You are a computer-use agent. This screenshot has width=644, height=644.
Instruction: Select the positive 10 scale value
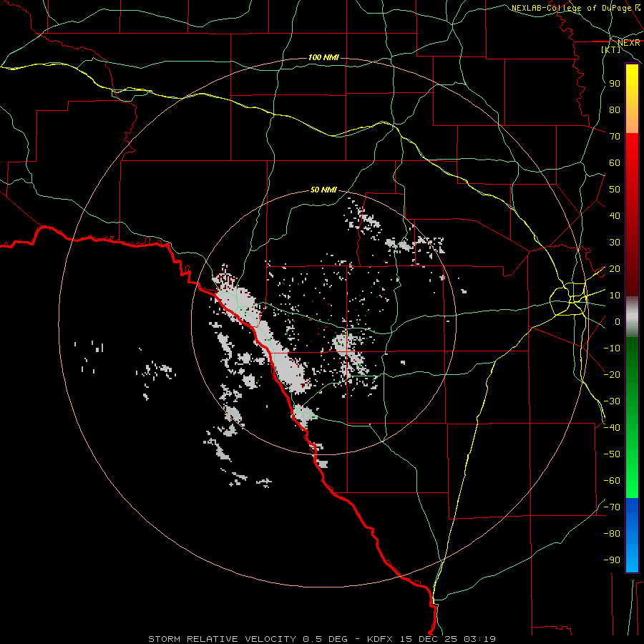click(615, 296)
